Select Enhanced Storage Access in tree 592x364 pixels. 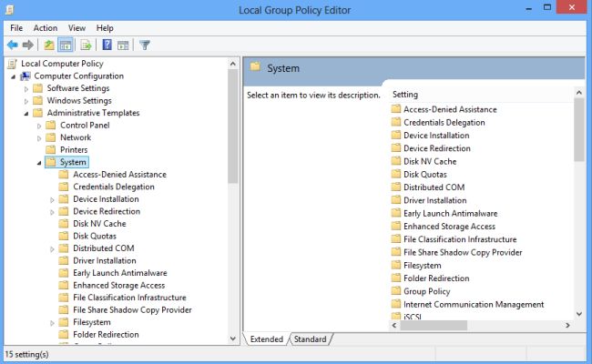click(119, 285)
